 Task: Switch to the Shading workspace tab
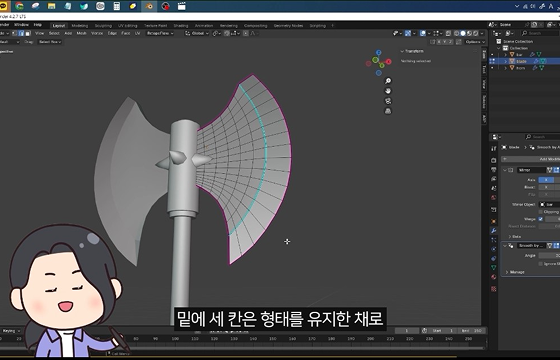pos(181,26)
